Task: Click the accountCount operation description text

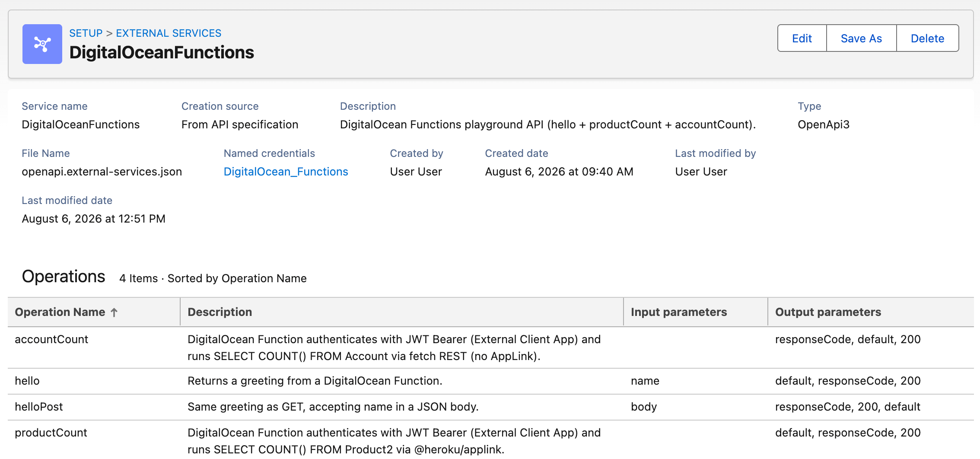Action: [394, 347]
